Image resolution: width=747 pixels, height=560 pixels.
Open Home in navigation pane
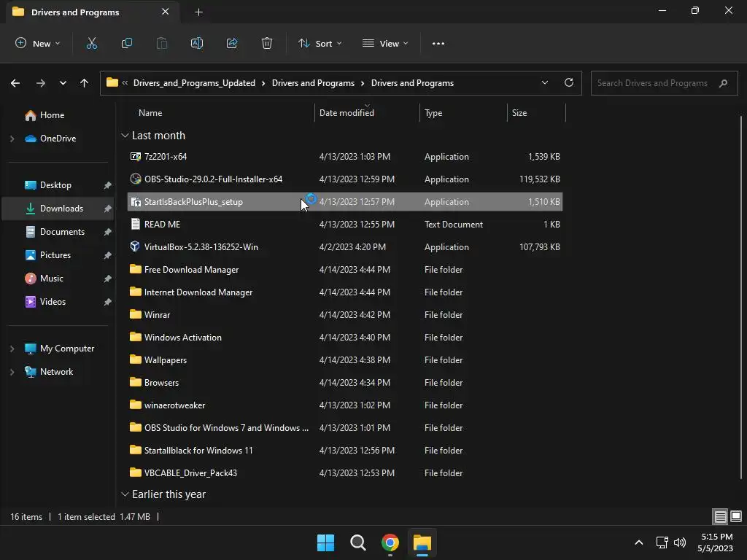(x=52, y=114)
